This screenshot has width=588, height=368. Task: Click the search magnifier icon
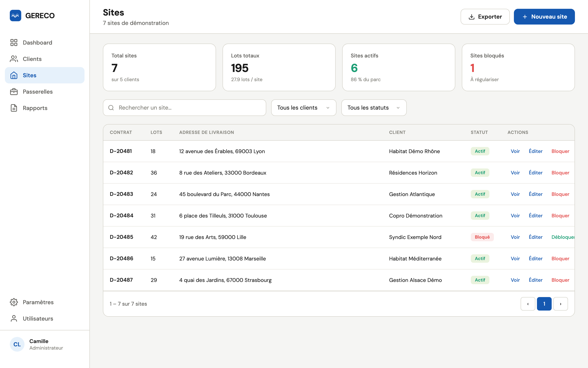(x=111, y=108)
